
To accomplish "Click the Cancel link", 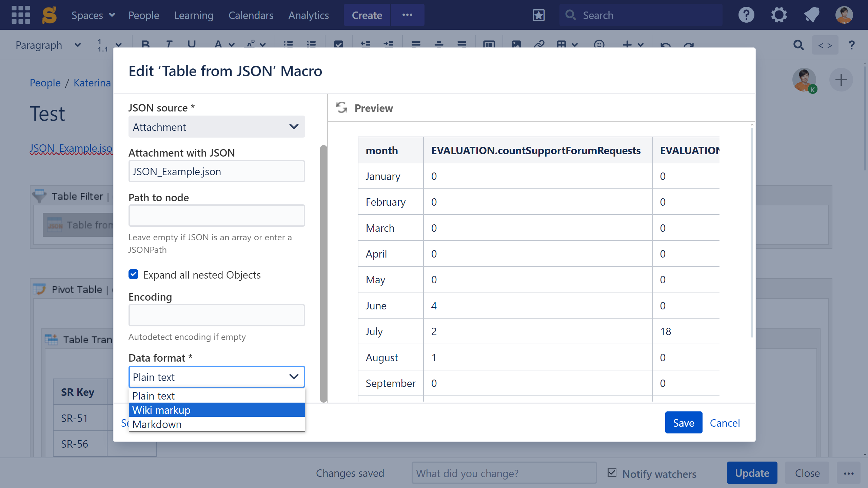I will [725, 423].
